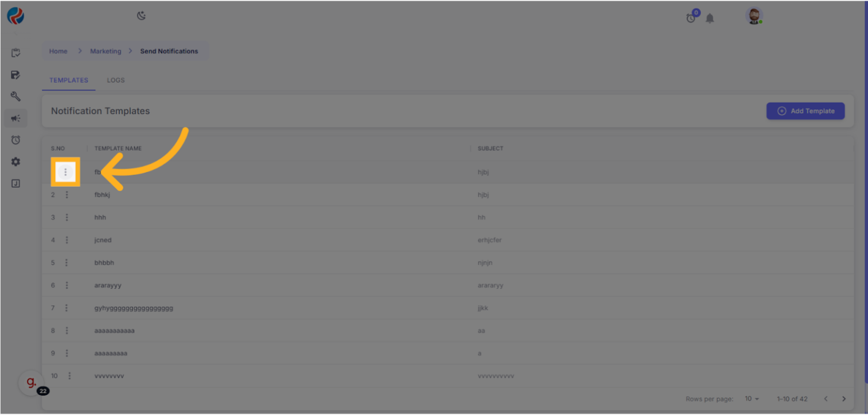Open the settings gear in sidebar
This screenshot has height=415, width=868.
[16, 162]
